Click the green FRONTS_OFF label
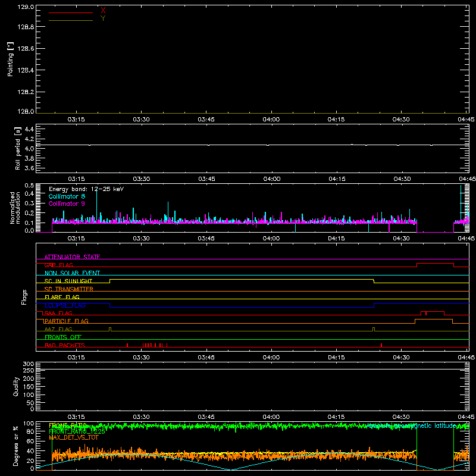The height and width of the screenshot is (476, 476). coord(63,337)
